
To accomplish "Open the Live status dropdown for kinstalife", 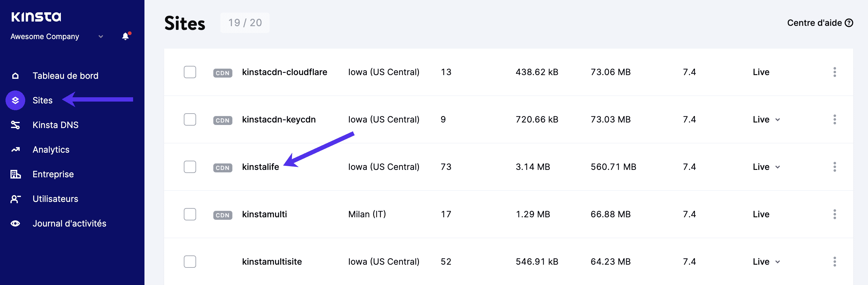I will [777, 167].
